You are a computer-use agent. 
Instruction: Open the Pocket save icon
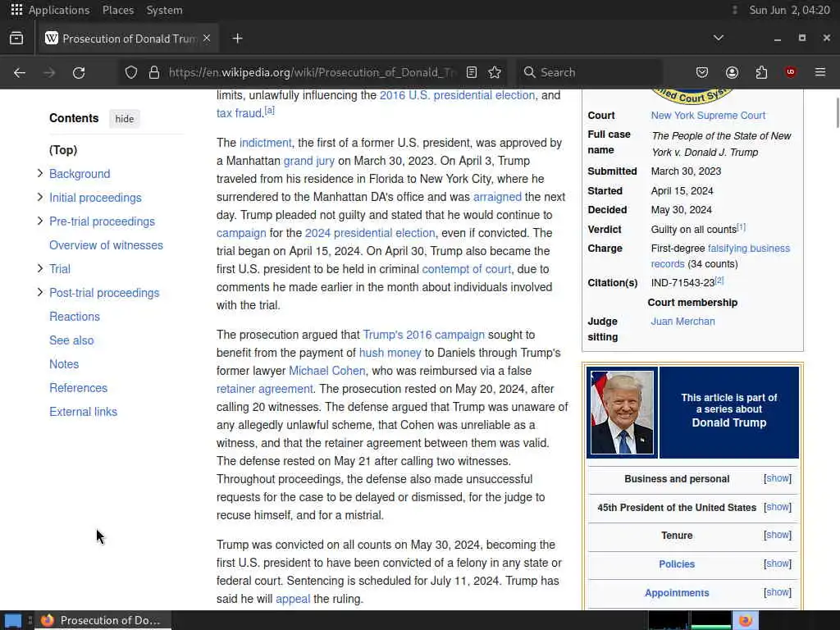point(702,72)
